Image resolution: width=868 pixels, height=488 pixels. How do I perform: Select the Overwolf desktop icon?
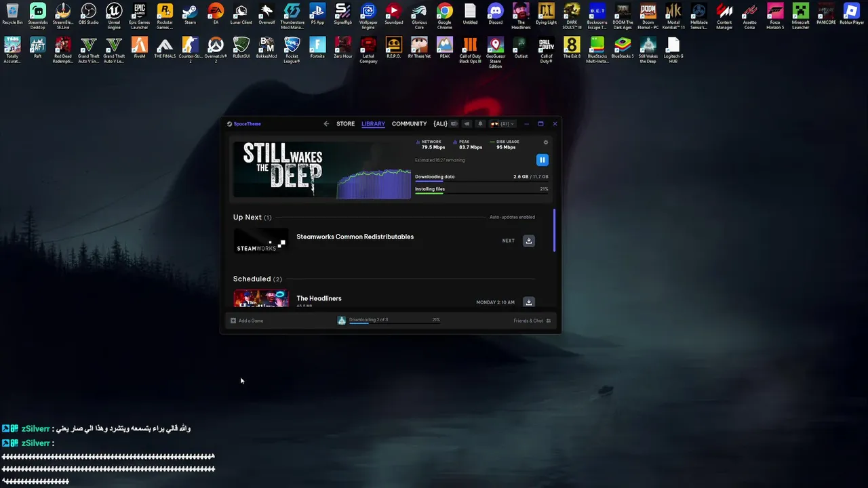point(267,14)
